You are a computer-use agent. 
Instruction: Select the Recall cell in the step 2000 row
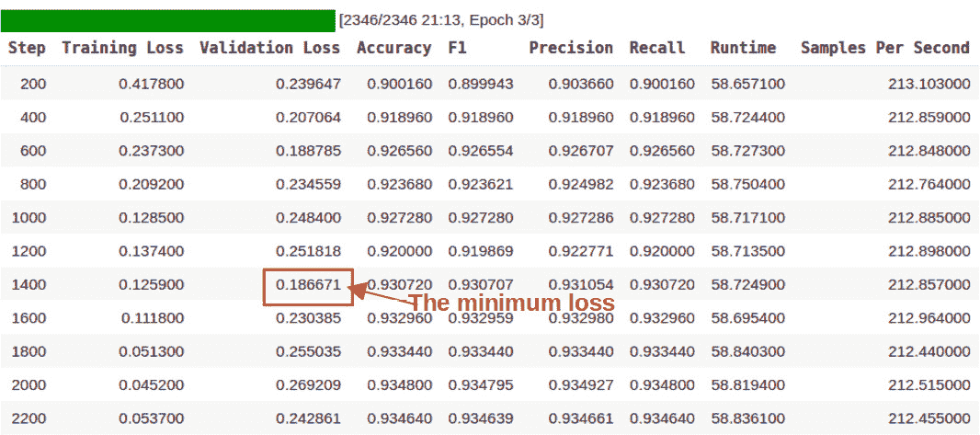[663, 385]
